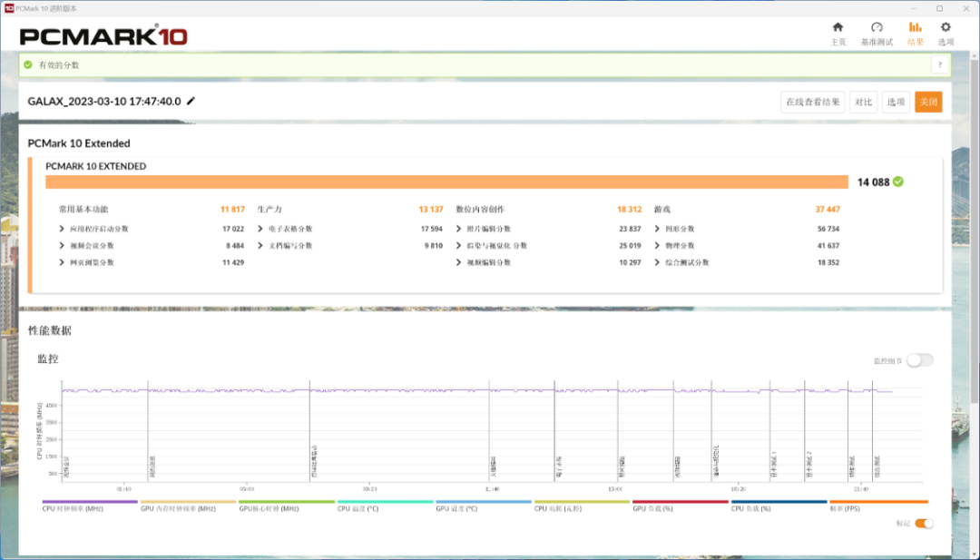The image size is (980, 560).
Task: Click the GPU 负载 (%) red legend swatch
Action: [x=681, y=502]
